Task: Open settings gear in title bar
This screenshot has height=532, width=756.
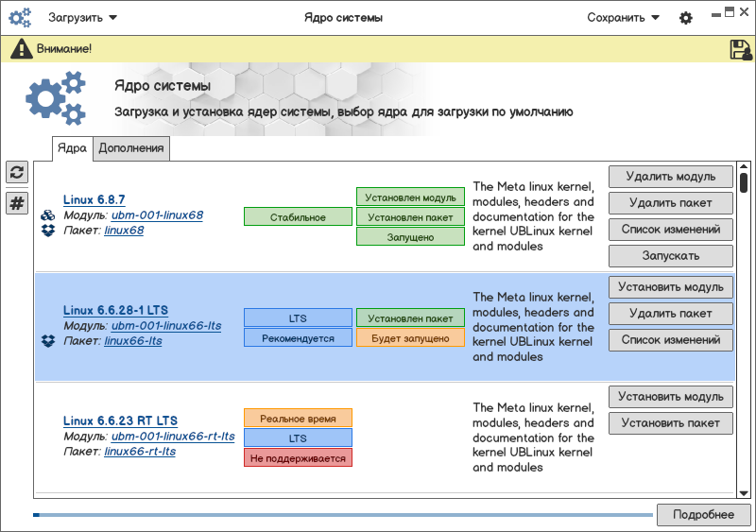Action: 686,18
